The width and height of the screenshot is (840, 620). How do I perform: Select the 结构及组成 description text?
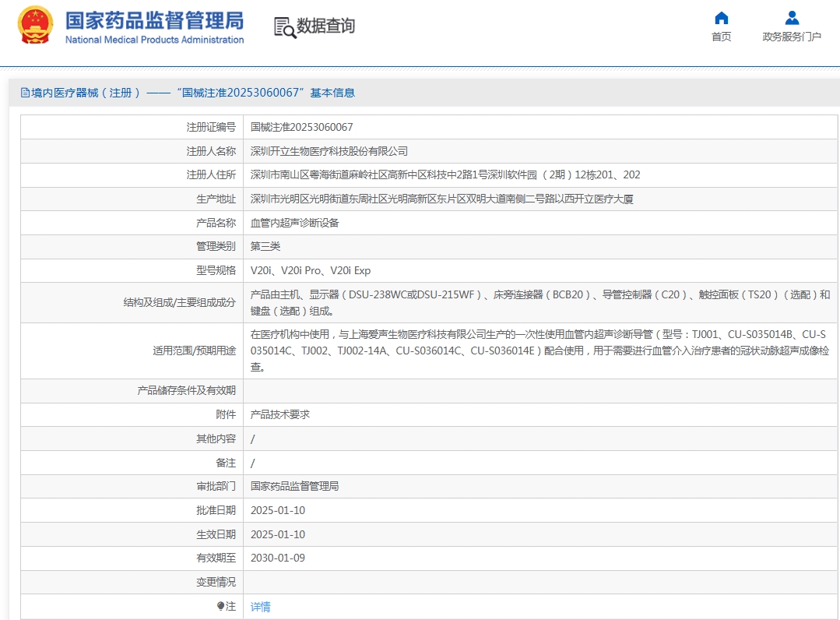pyautogui.click(x=540, y=303)
